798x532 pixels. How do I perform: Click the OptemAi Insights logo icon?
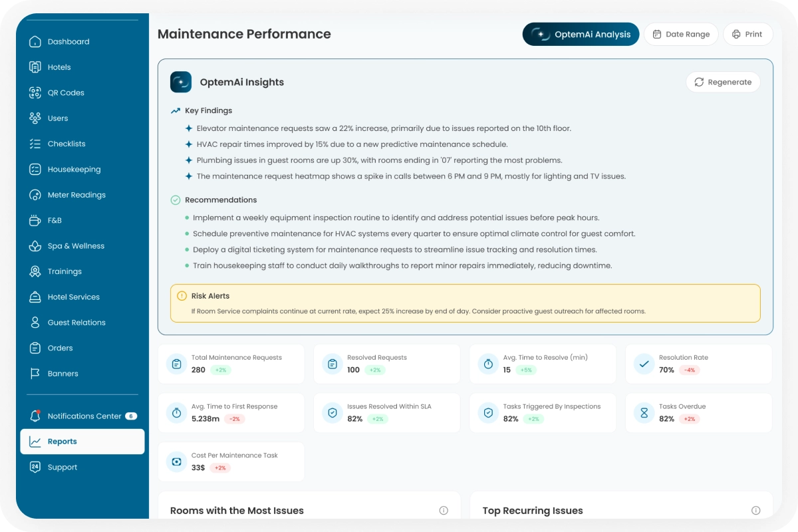[181, 82]
